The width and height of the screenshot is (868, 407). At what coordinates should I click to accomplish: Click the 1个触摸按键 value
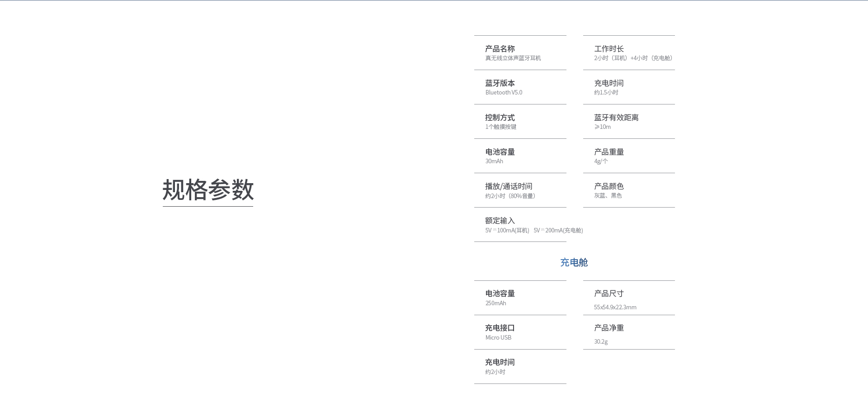click(x=501, y=127)
